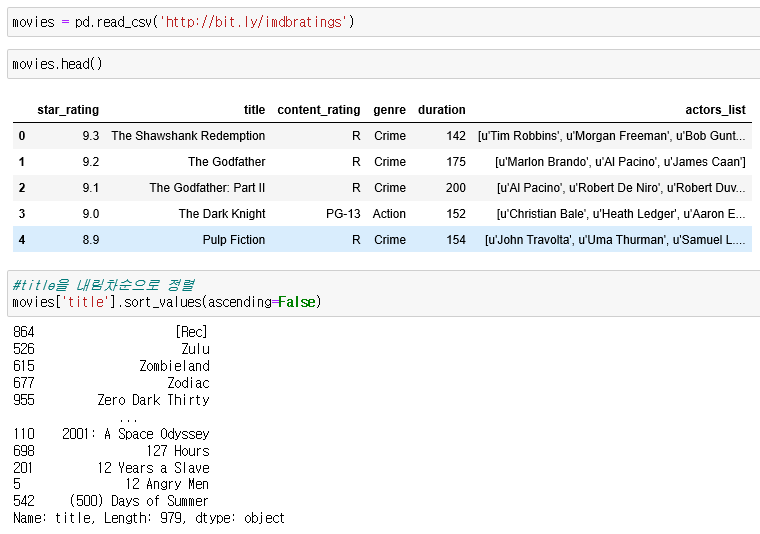Select The Shawshank Redemption title cell
This screenshot has height=534, width=760.
point(188,136)
